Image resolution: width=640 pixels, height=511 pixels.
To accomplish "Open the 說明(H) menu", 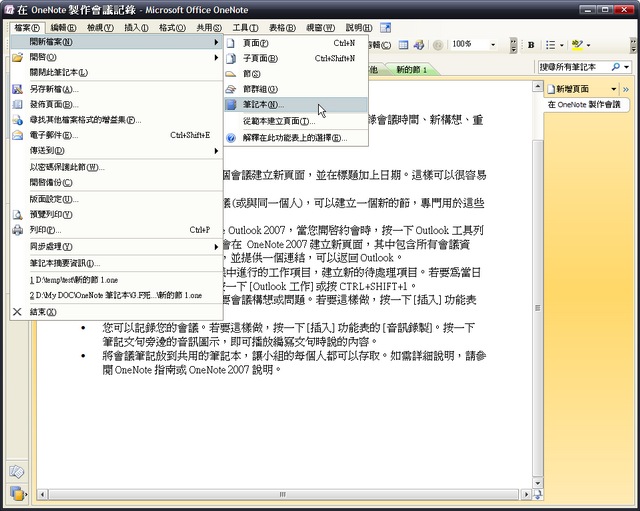I will [358, 28].
